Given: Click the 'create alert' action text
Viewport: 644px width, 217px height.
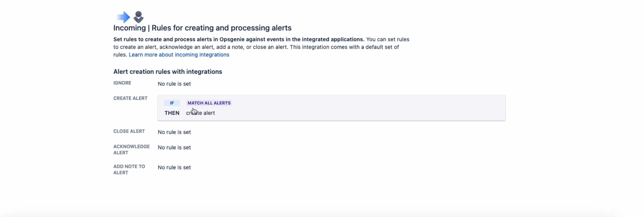Looking at the screenshot, I should point(200,113).
